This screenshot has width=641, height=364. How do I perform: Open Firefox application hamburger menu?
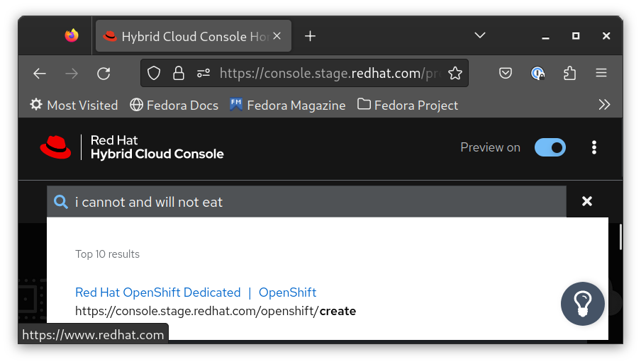coord(601,73)
